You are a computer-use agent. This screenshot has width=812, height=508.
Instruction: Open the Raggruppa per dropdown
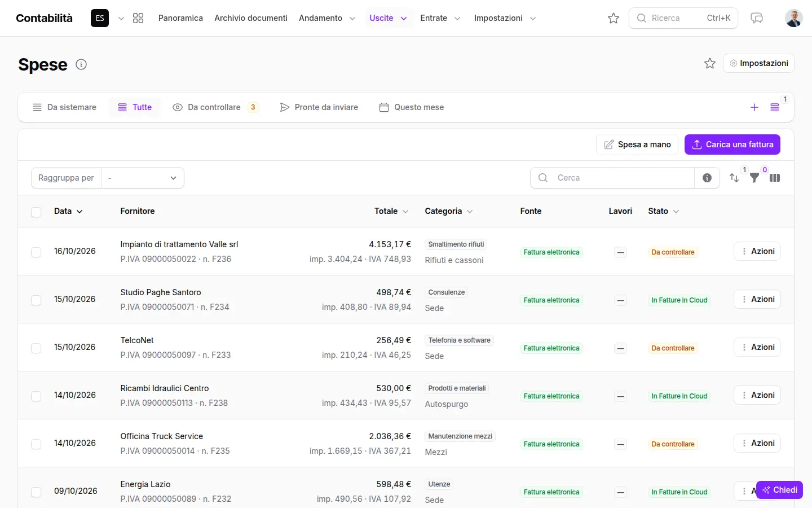[143, 178]
